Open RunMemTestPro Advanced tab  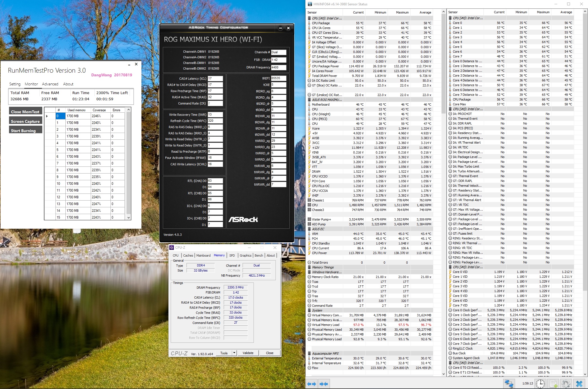[50, 84]
